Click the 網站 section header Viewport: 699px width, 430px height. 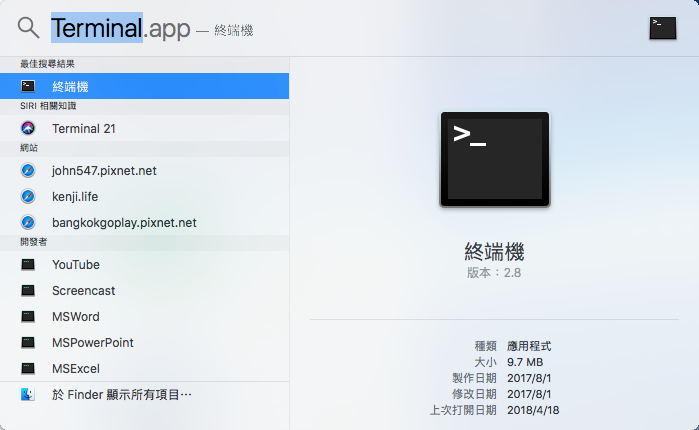(29, 148)
